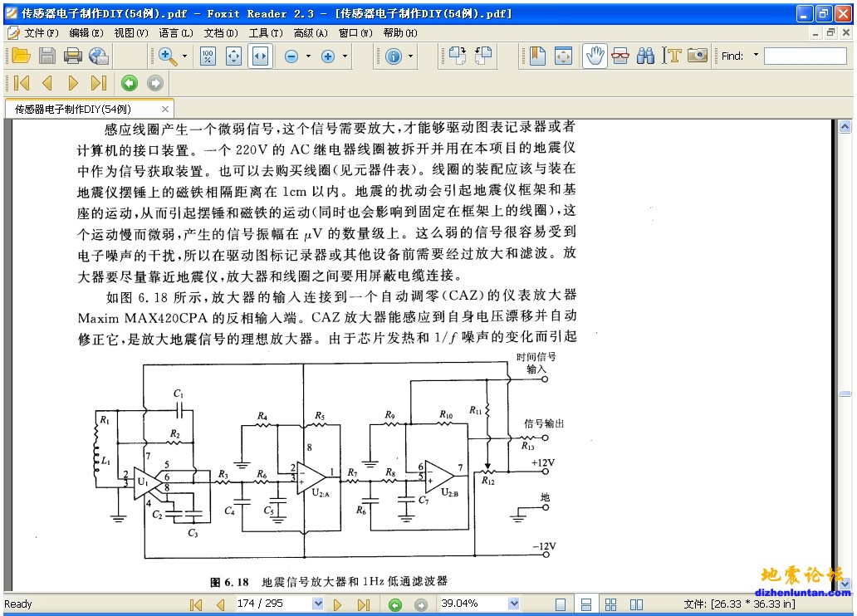Switch to Continuous Facing layout
The height and width of the screenshot is (616, 857).
point(611,604)
